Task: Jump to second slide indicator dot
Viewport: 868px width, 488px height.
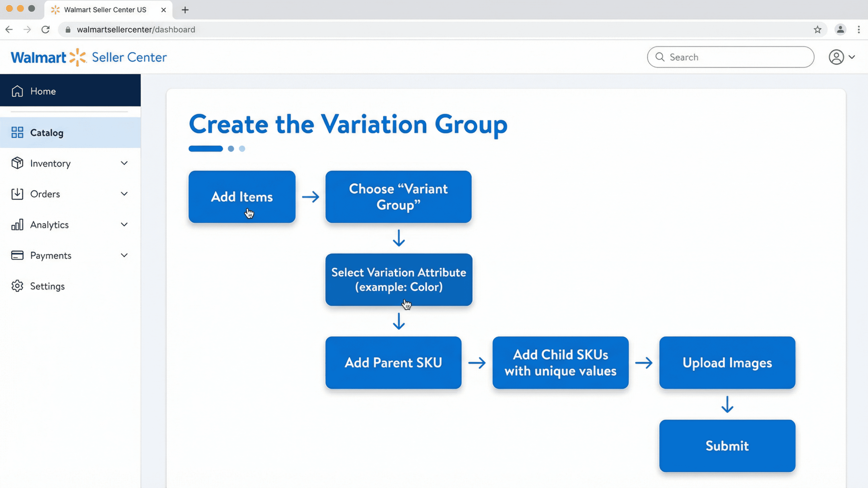Action: tap(231, 148)
